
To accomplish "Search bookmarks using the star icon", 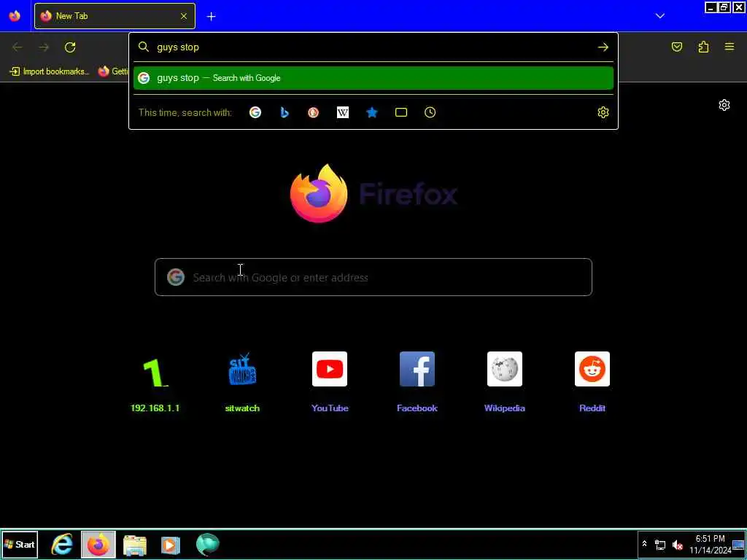I will [371, 112].
